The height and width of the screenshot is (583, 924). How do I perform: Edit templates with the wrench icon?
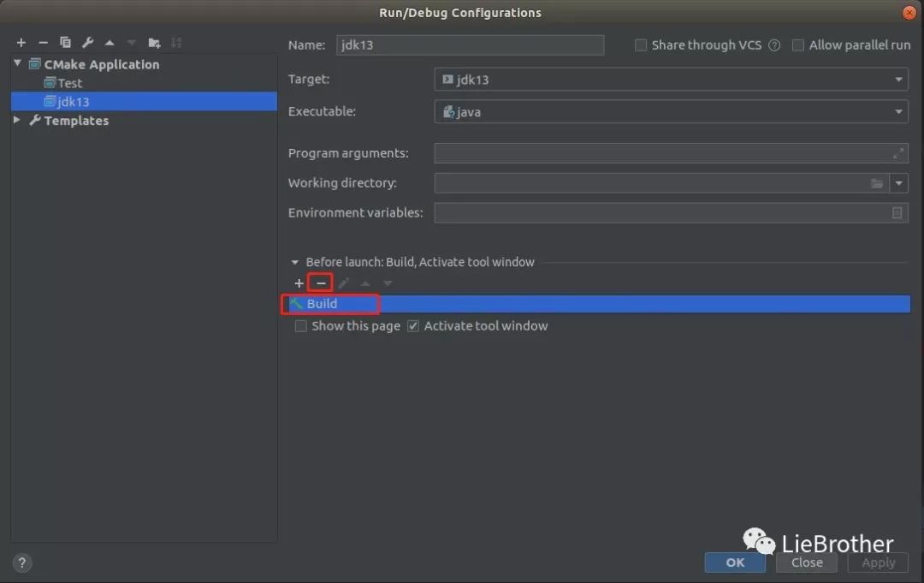pos(87,43)
